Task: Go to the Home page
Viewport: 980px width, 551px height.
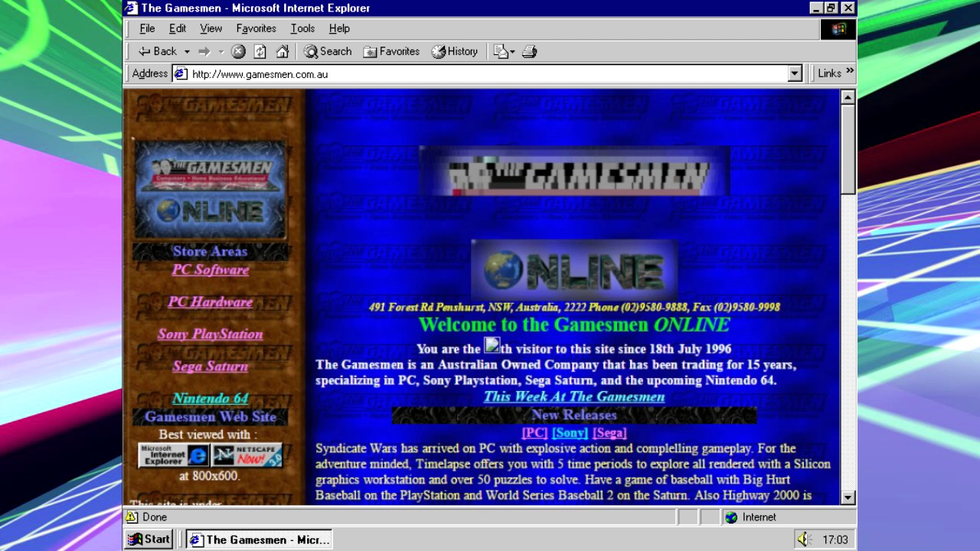Action: (x=283, y=51)
